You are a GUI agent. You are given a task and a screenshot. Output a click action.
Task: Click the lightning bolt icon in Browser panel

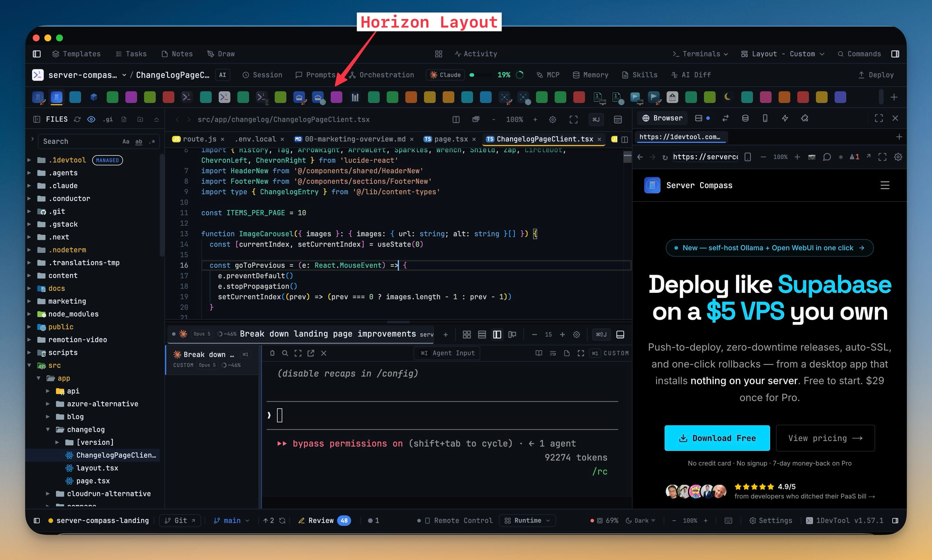pos(785,118)
